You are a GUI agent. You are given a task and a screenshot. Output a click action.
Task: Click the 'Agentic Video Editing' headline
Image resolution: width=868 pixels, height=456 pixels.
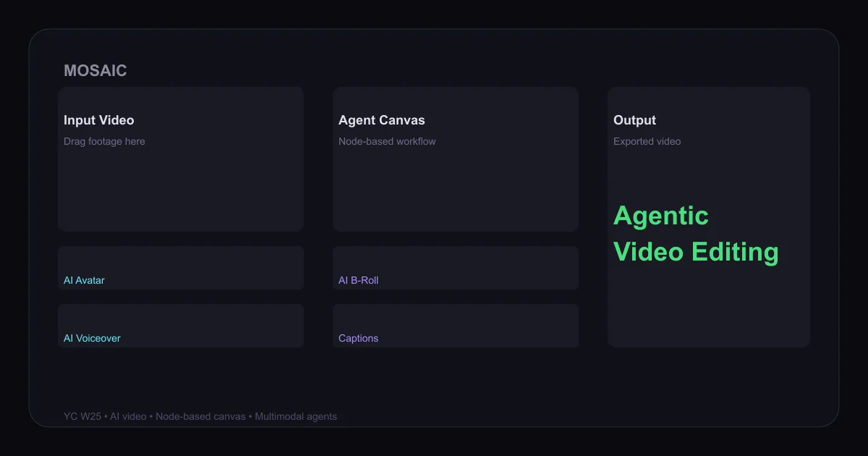[x=696, y=234]
